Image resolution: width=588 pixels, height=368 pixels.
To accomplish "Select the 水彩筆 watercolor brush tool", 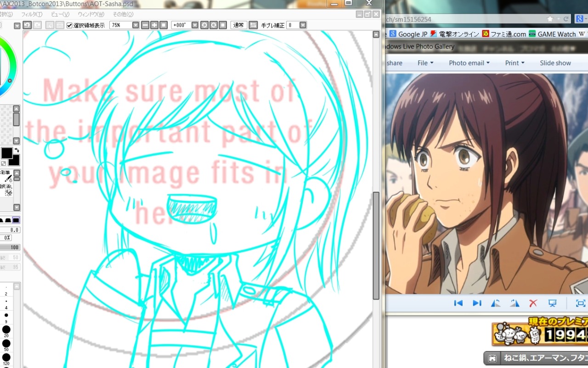I will [6, 176].
